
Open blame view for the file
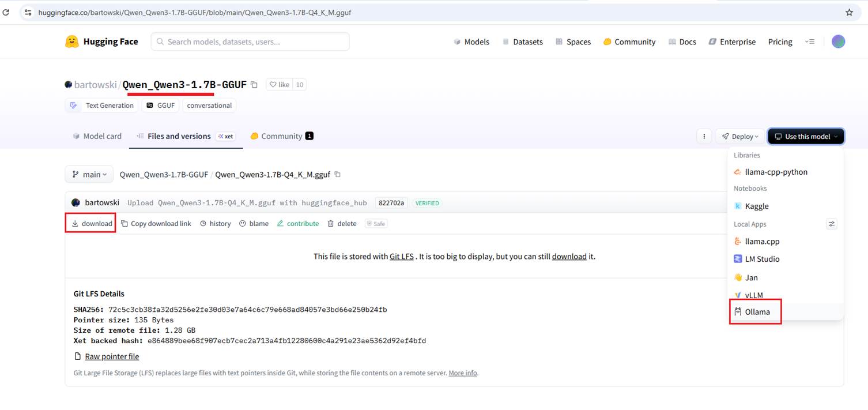[254, 223]
